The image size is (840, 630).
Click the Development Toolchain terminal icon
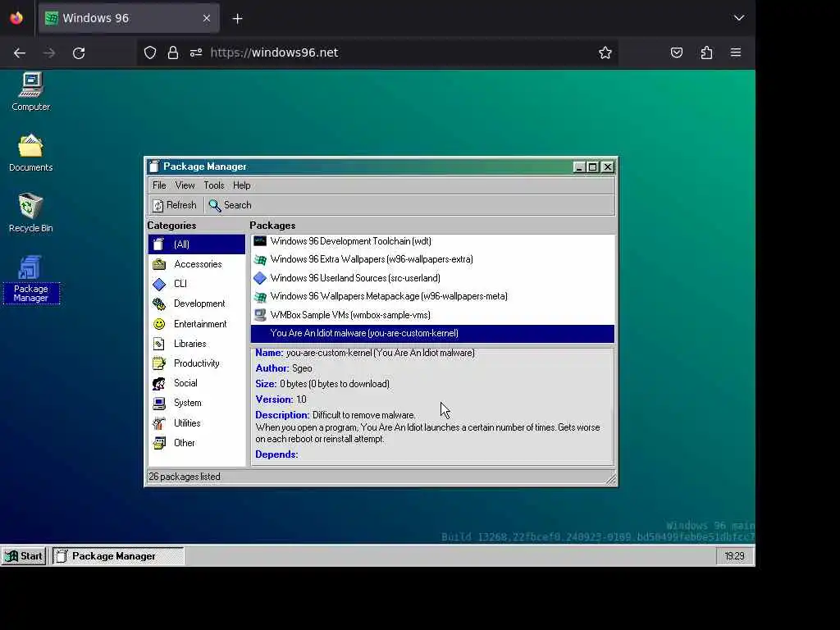point(260,242)
